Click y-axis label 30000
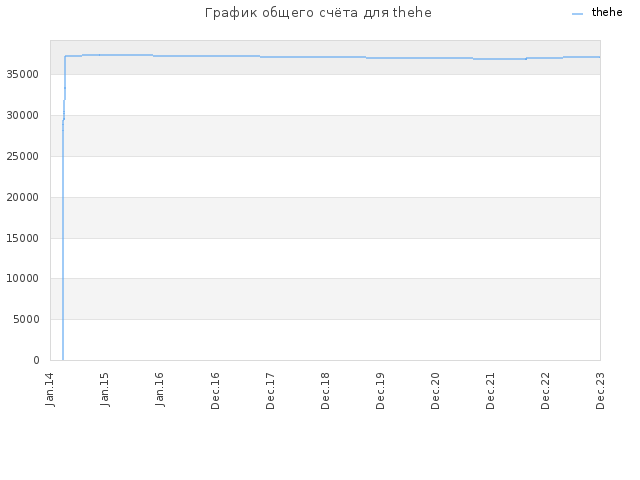This screenshot has width=640, height=480. coord(22,116)
